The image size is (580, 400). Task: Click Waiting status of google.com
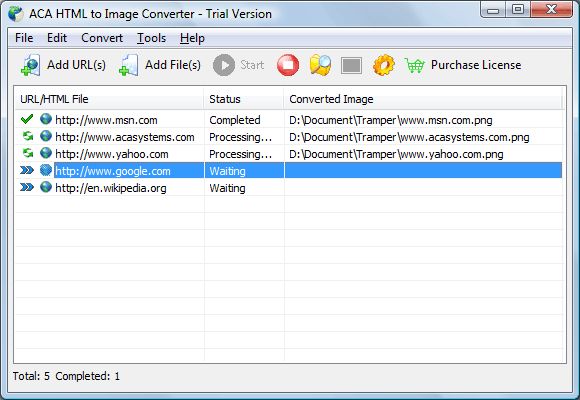point(227,171)
